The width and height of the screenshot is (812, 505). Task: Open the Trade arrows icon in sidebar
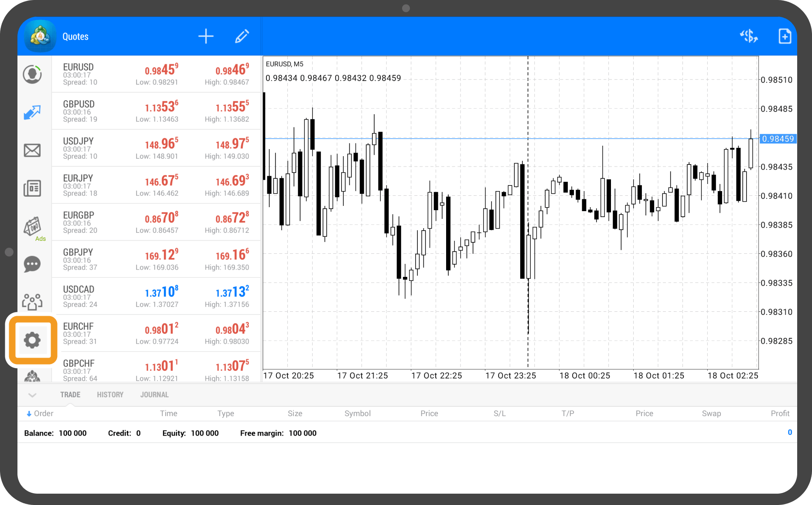[x=32, y=113]
